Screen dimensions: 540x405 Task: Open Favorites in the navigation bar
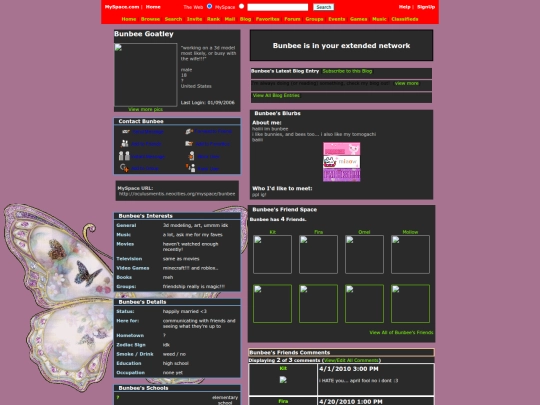[x=268, y=19]
